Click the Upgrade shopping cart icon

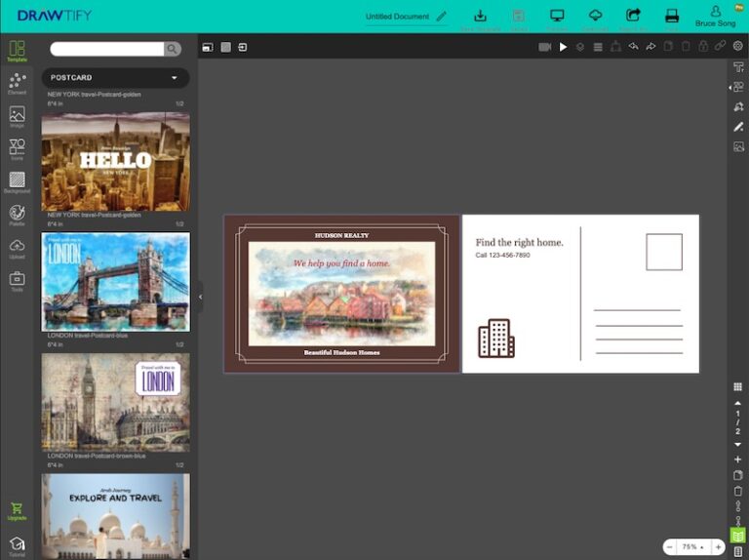[x=17, y=511]
